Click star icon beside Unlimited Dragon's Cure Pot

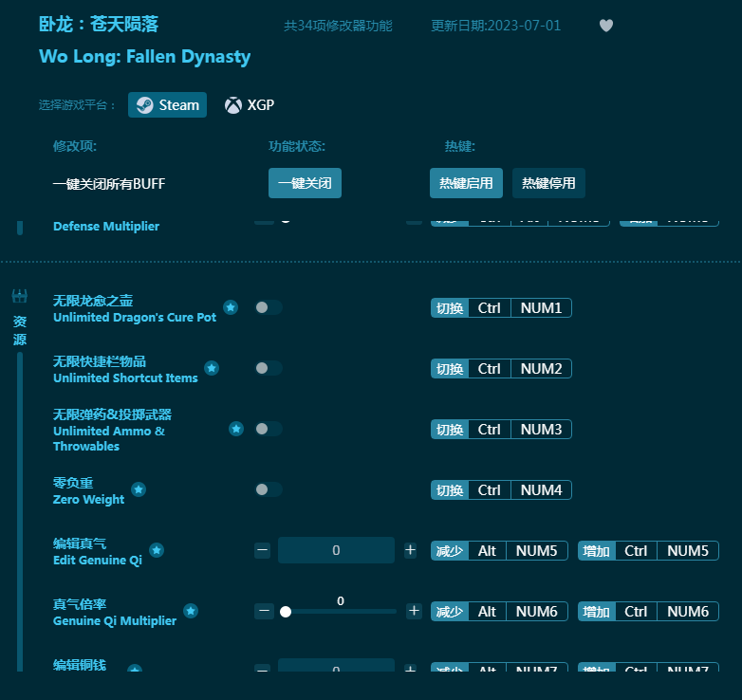pos(231,307)
